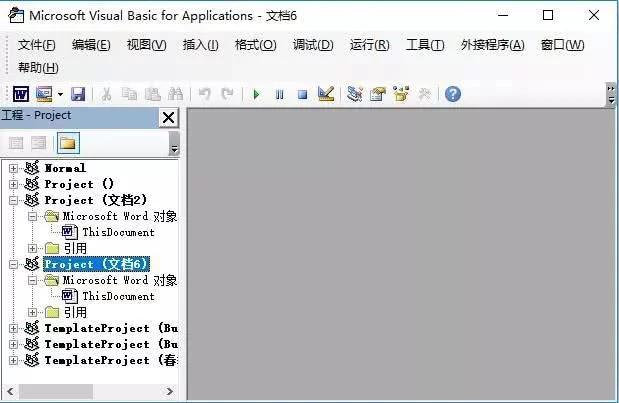Image resolution: width=619 pixels, height=403 pixels.
Task: Collapse Microsoft Word 对象 folder under 文档2
Action: 32,216
